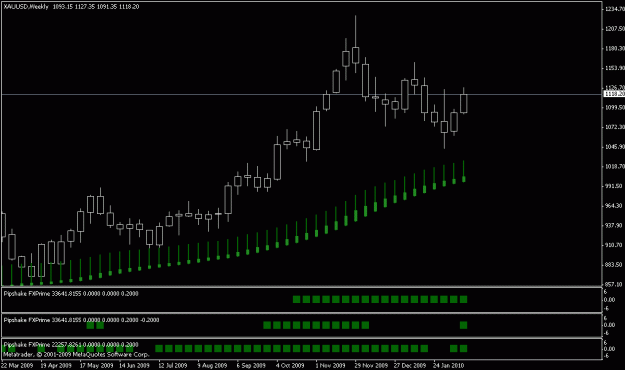The height and width of the screenshot is (370, 625).
Task: Select the 1099.50 price axis label
Action: tap(615, 107)
